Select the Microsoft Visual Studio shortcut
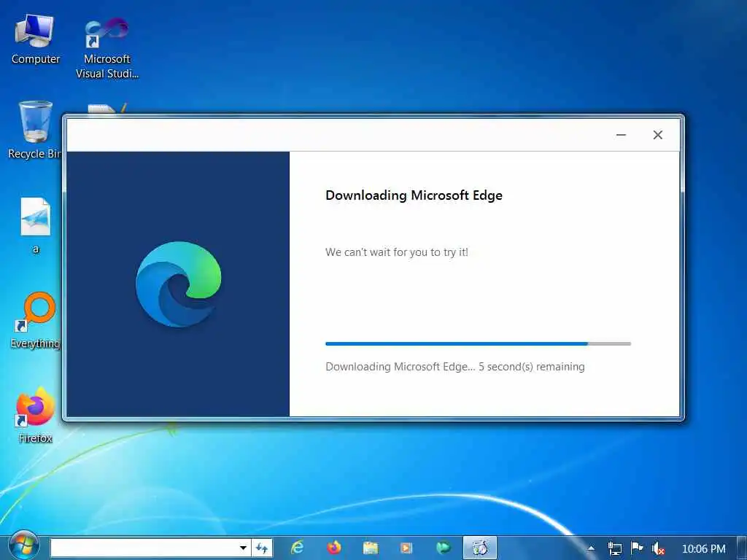Image resolution: width=747 pixels, height=560 pixels. [107, 47]
